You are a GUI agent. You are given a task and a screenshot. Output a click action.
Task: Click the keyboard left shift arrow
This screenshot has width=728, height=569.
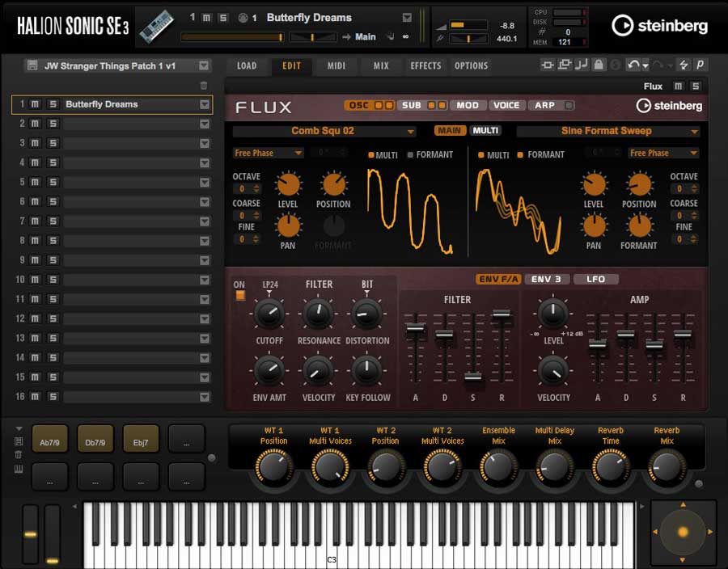tap(74, 507)
